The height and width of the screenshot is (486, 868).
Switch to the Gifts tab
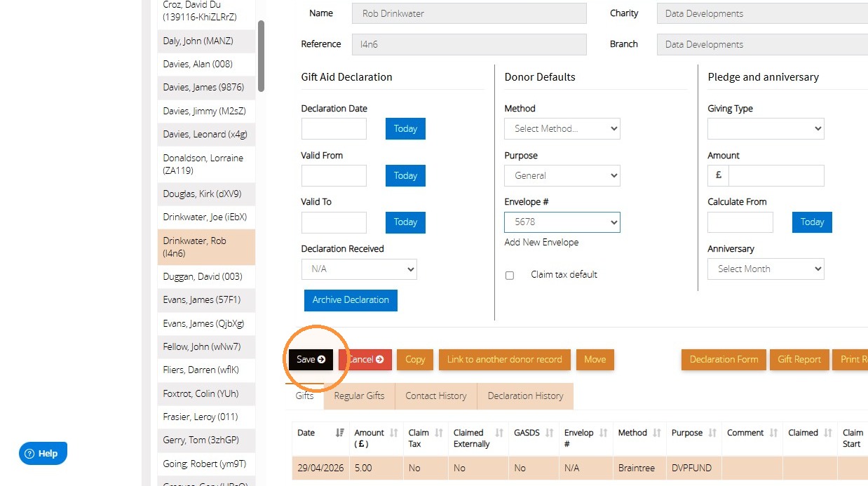[x=304, y=396]
